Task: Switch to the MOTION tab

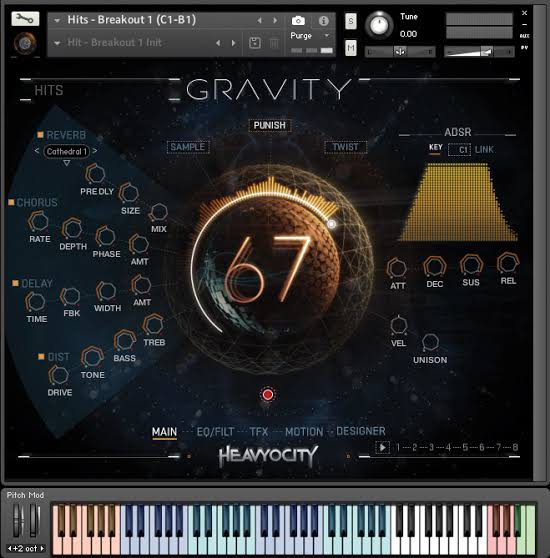Action: pos(304,432)
